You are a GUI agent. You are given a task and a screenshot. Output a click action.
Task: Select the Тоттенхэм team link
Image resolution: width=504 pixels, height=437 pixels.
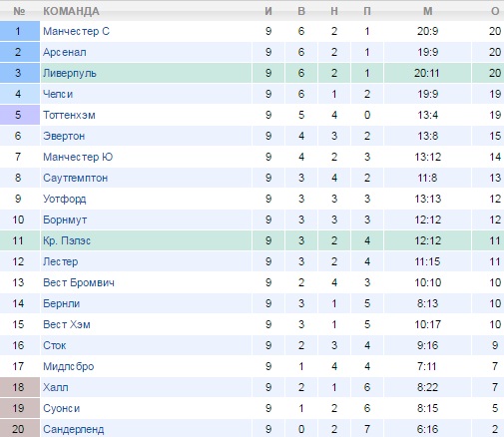[x=69, y=115]
